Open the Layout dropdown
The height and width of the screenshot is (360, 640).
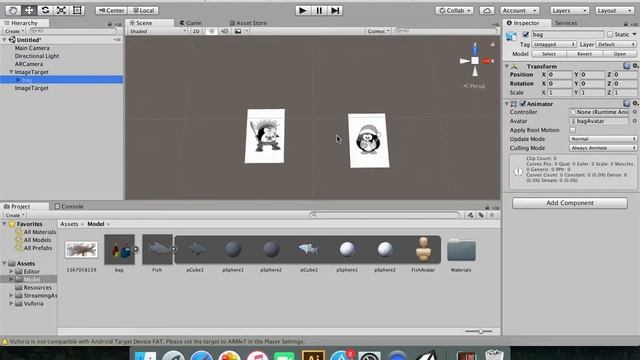click(614, 11)
